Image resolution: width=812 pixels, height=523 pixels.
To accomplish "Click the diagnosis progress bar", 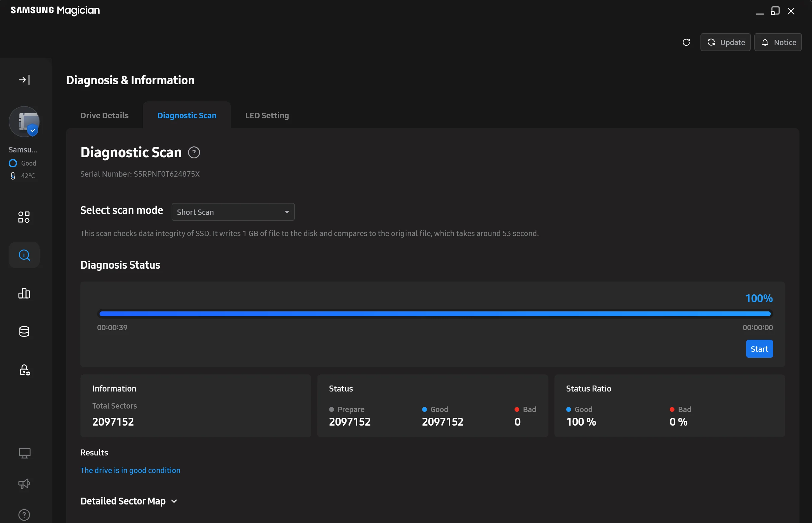I will pos(435,314).
